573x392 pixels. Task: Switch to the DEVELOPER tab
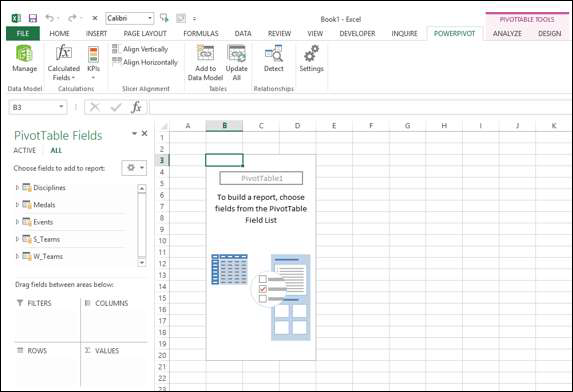[357, 34]
